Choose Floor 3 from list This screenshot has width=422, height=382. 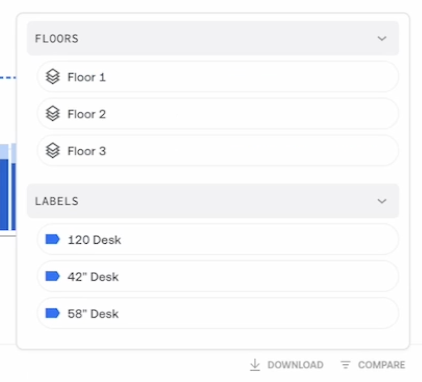(218, 151)
